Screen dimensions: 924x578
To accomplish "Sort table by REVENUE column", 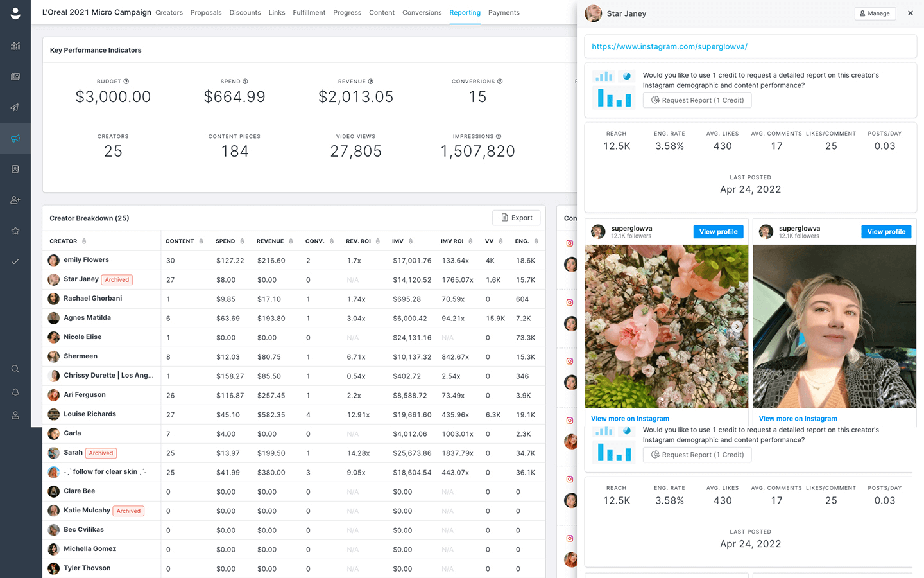I will tap(275, 241).
